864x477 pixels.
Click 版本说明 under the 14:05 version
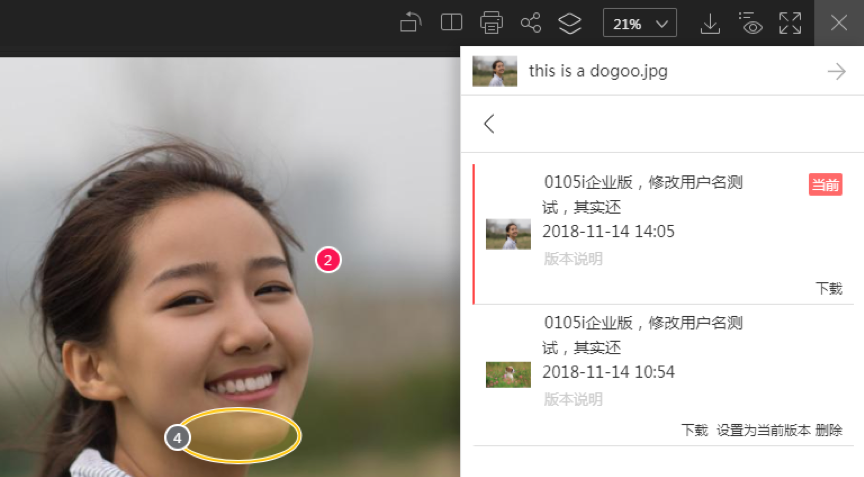point(573,259)
